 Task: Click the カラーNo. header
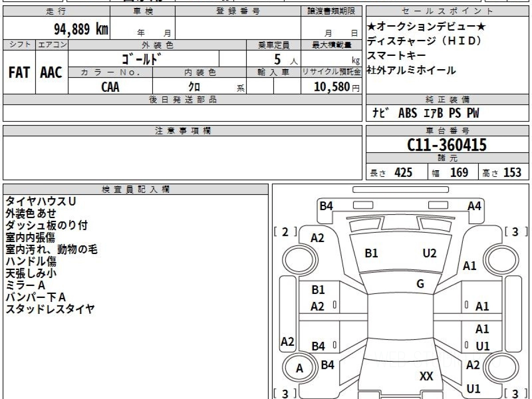tap(110, 72)
